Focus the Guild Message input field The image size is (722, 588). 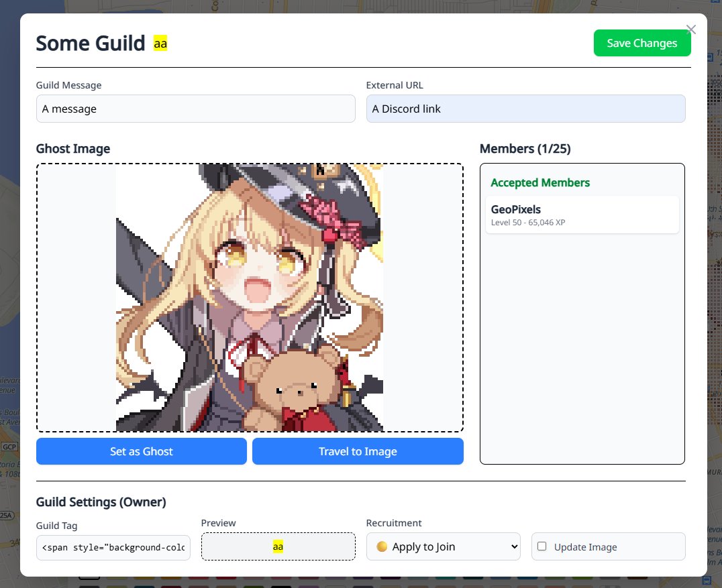click(196, 109)
